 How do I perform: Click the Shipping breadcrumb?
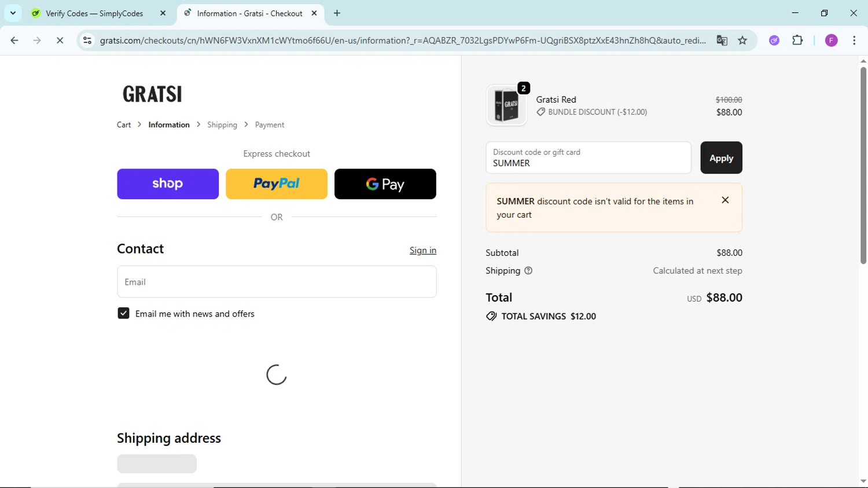pos(222,125)
